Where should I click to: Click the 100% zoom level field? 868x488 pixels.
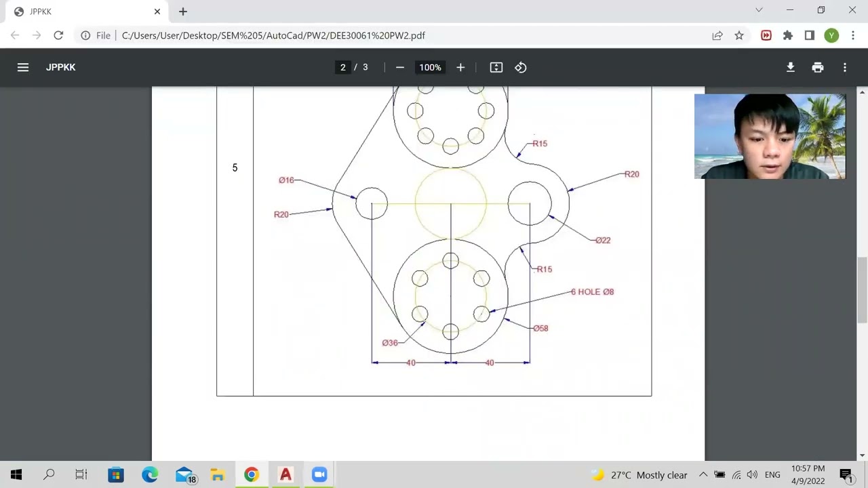pos(430,67)
